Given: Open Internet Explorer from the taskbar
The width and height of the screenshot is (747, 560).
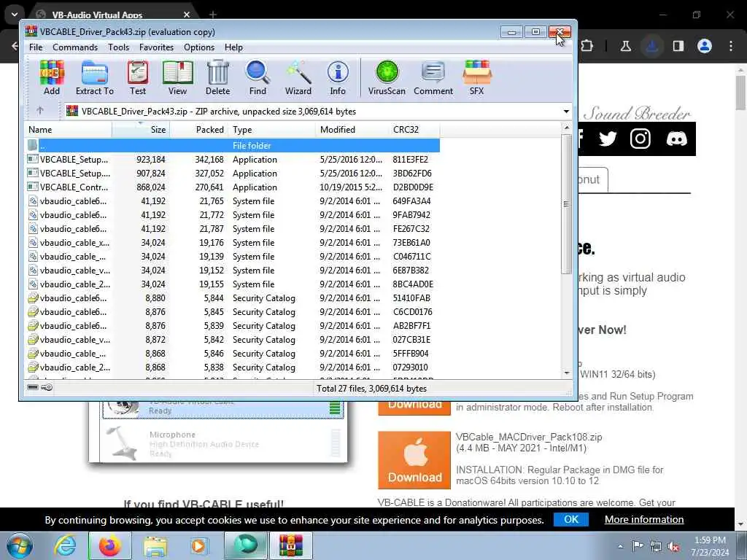Looking at the screenshot, I should coord(64,545).
